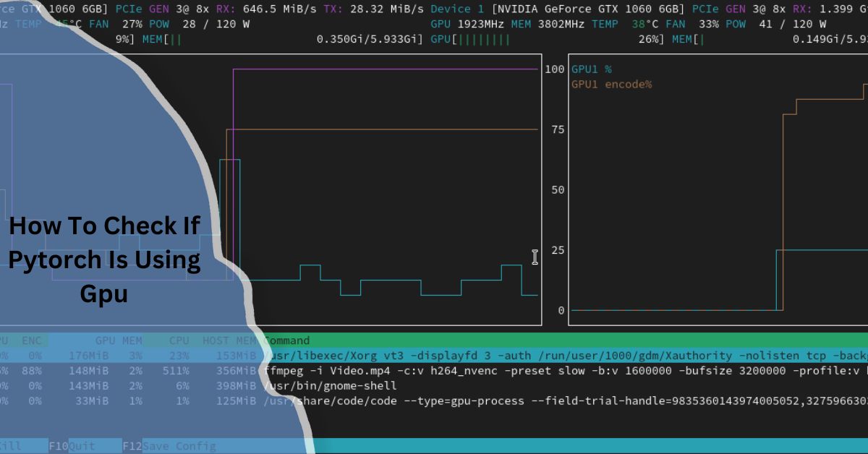Click the 88% encoder value for ffmpeg
This screenshot has width=868, height=454.
click(x=31, y=371)
